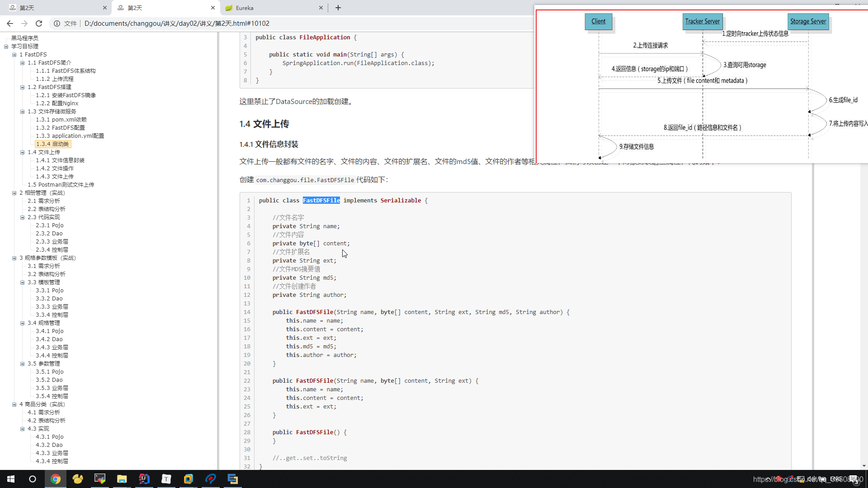Open 3.5.4 控制层 in outline

[x=52, y=396]
